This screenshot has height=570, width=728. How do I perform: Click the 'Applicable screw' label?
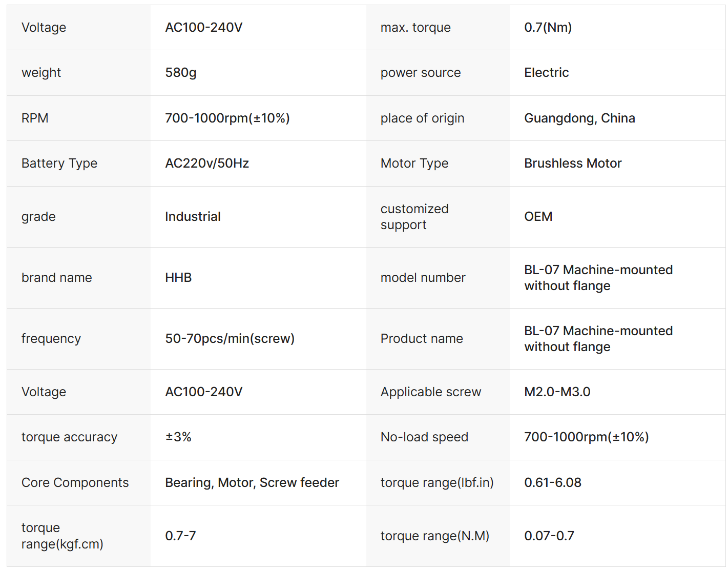click(430, 392)
